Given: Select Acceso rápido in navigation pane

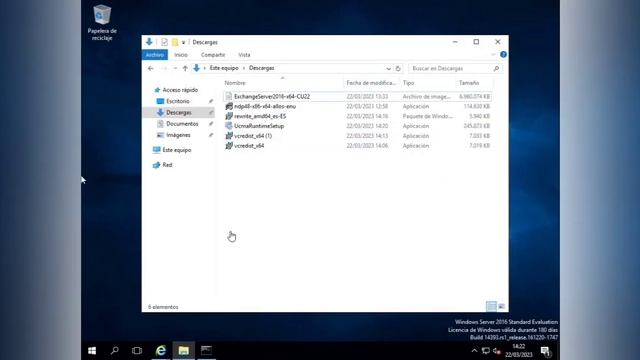Looking at the screenshot, I should [180, 90].
